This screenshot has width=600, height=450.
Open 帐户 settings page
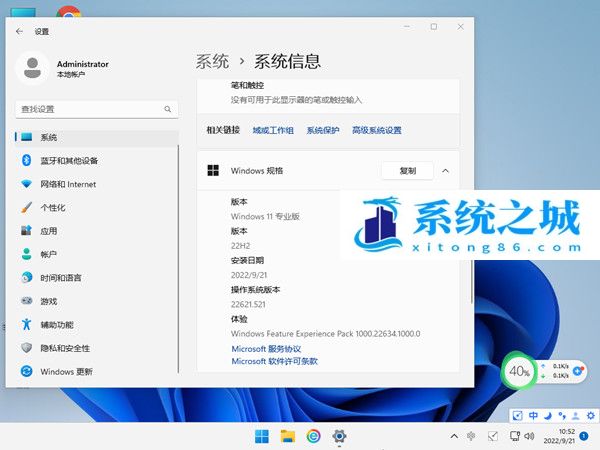(x=96, y=254)
